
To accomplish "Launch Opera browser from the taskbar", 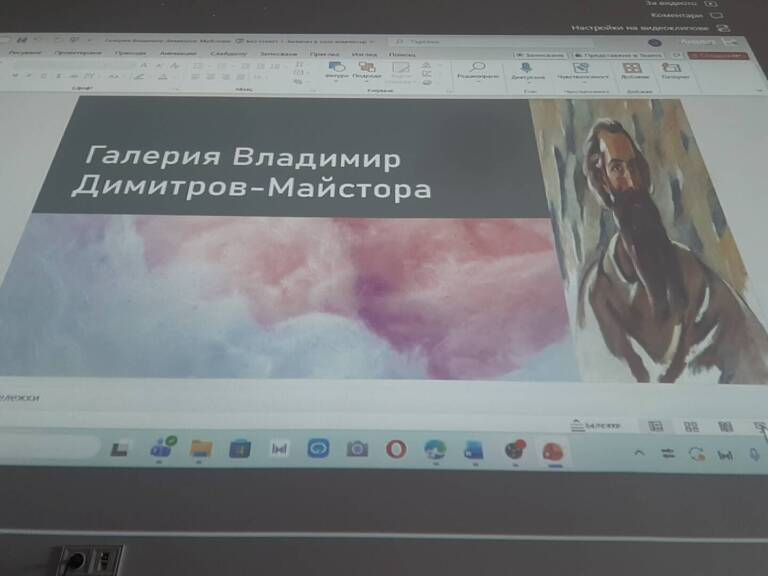I will tap(396, 449).
